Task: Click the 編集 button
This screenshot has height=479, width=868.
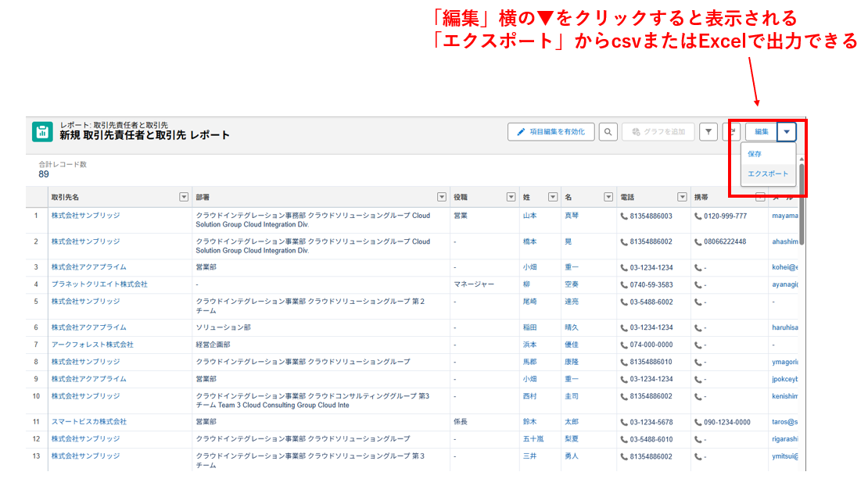Action: [762, 131]
